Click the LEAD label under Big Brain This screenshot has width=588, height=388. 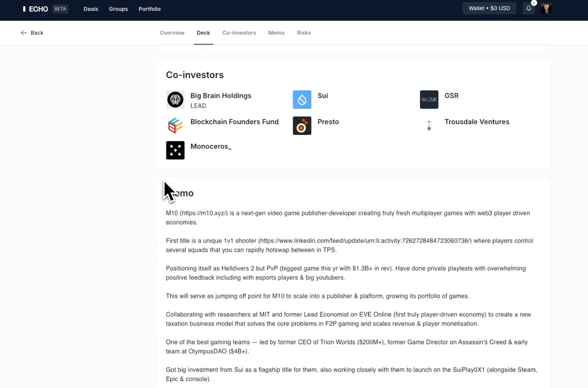[198, 106]
